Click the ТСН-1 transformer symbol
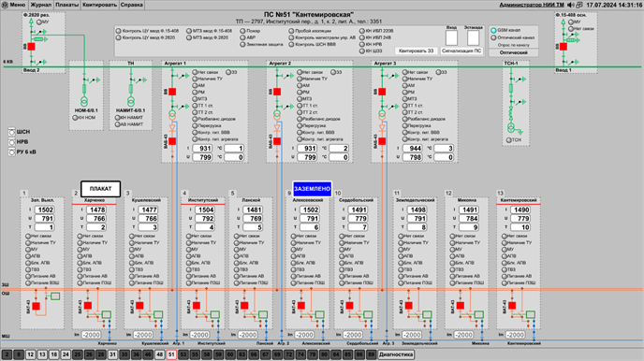This screenshot has height=361, width=644. click(x=511, y=127)
